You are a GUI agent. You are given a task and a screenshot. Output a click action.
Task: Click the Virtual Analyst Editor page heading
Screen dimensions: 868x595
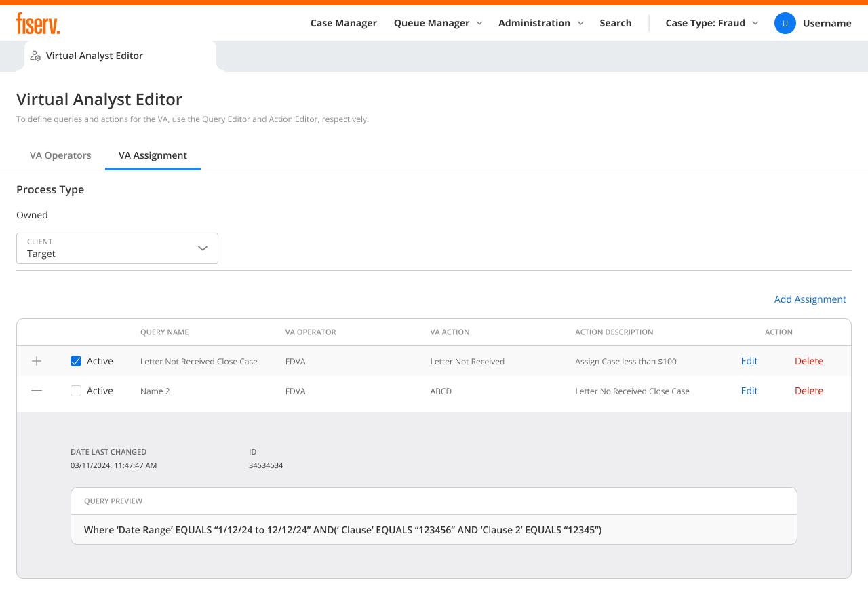pyautogui.click(x=100, y=99)
